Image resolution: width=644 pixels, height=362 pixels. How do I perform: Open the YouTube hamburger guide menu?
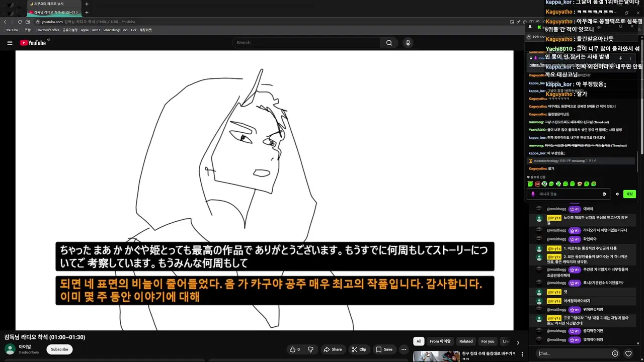tap(10, 43)
